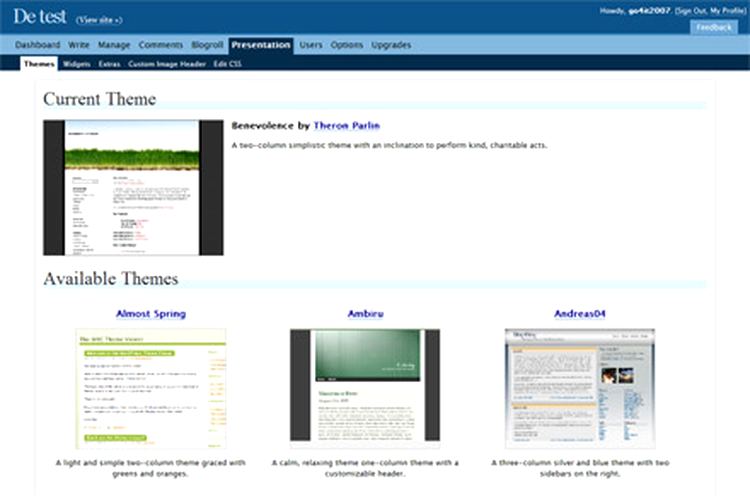Switch to the Widgets subtab
The width and height of the screenshot is (750, 496).
77,63
